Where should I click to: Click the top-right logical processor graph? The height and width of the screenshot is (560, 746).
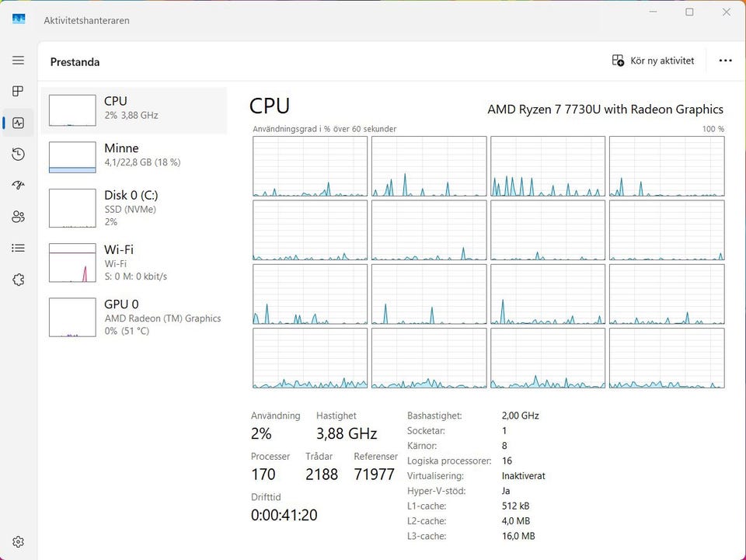(x=667, y=166)
